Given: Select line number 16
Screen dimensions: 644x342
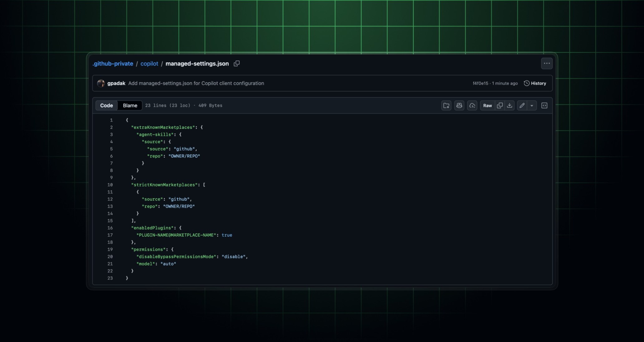Looking at the screenshot, I should (110, 228).
